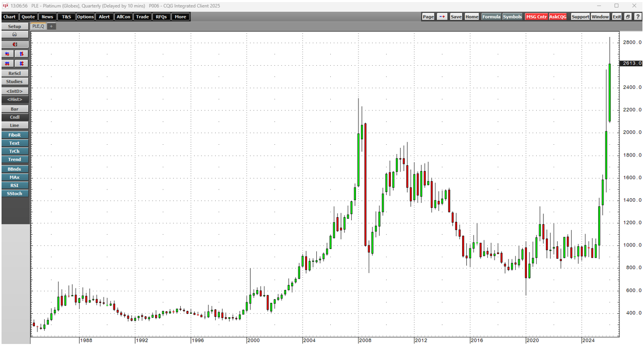Open the More menu in top toolbar
644x345 pixels.
tap(180, 17)
